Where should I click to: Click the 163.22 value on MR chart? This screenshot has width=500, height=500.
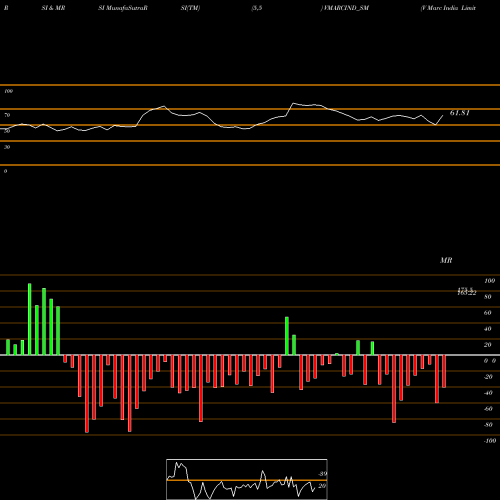tap(467, 293)
